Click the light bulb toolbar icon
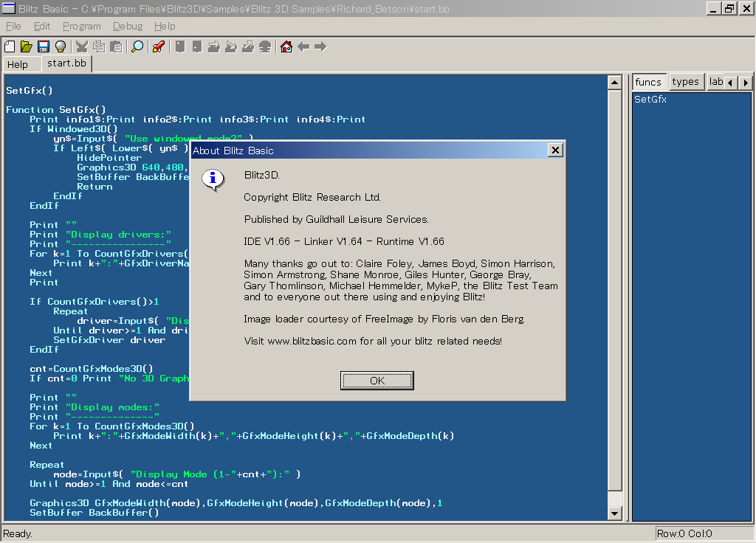 (x=61, y=46)
